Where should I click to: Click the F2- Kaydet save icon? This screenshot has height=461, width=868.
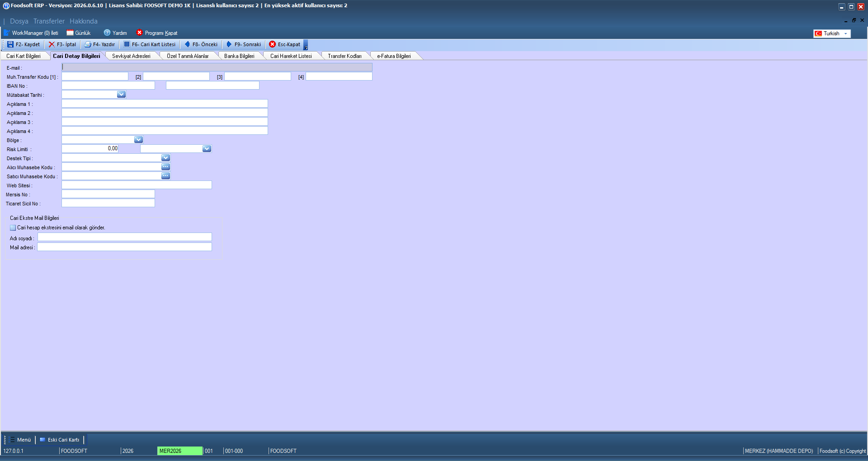(x=10, y=44)
